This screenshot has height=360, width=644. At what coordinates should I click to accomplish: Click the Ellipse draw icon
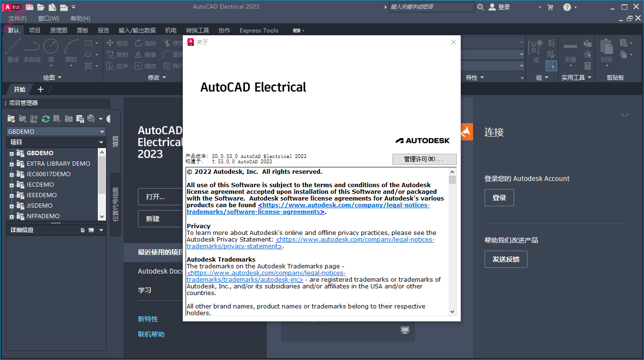[x=88, y=54]
